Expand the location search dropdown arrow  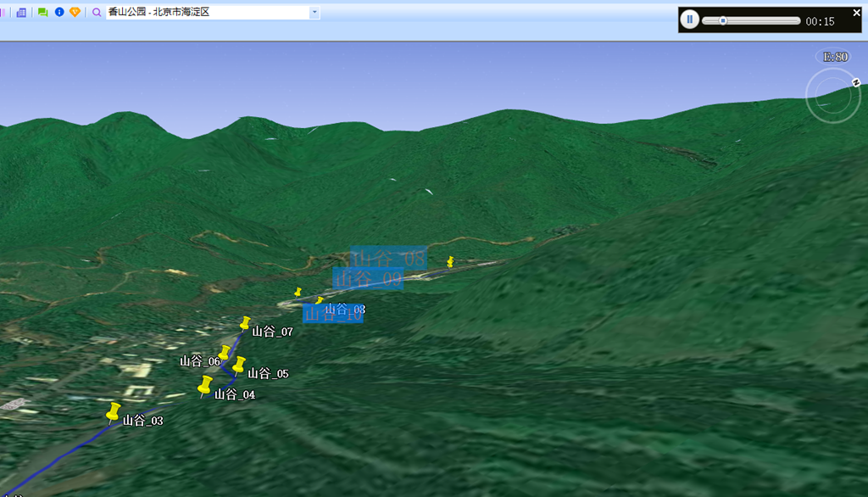(314, 12)
